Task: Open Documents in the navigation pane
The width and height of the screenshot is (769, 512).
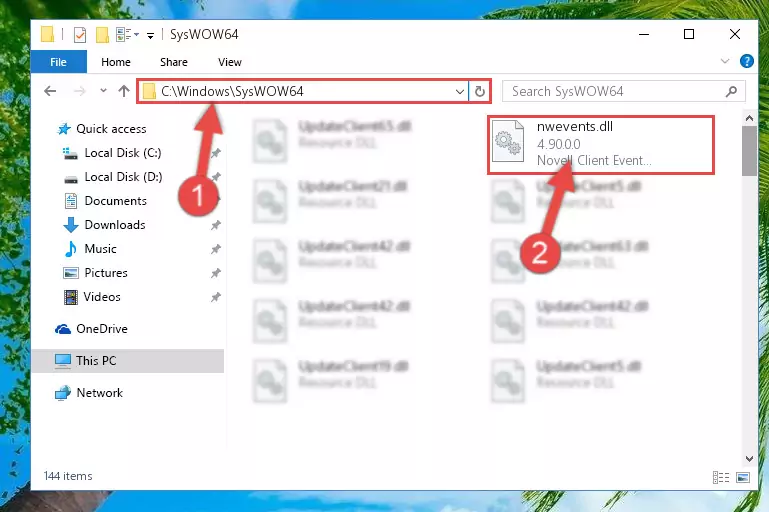Action: point(115,201)
